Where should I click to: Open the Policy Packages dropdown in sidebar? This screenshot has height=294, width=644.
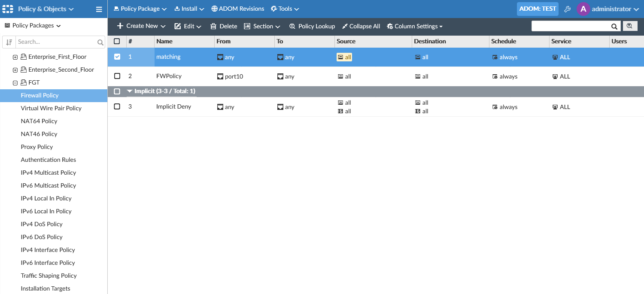pyautogui.click(x=33, y=25)
